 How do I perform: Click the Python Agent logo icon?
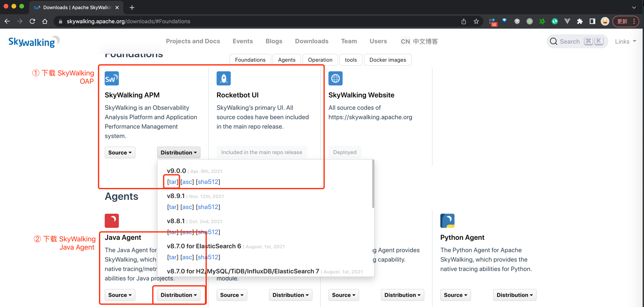(x=447, y=221)
